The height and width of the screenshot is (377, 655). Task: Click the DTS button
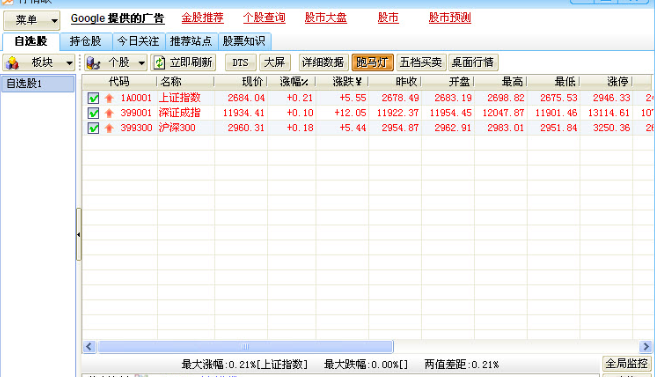coord(240,63)
